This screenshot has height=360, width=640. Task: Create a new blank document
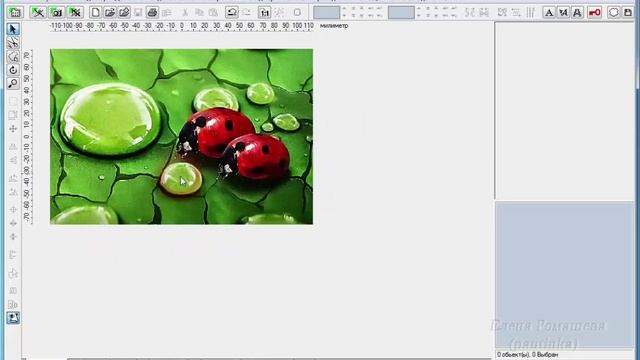coord(95,13)
